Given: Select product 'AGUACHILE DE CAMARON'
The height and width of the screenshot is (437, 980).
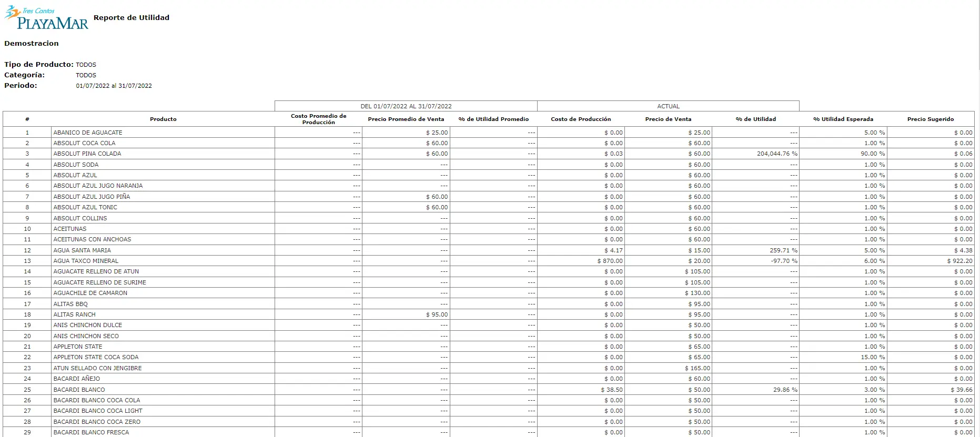Looking at the screenshot, I should click(x=90, y=293).
